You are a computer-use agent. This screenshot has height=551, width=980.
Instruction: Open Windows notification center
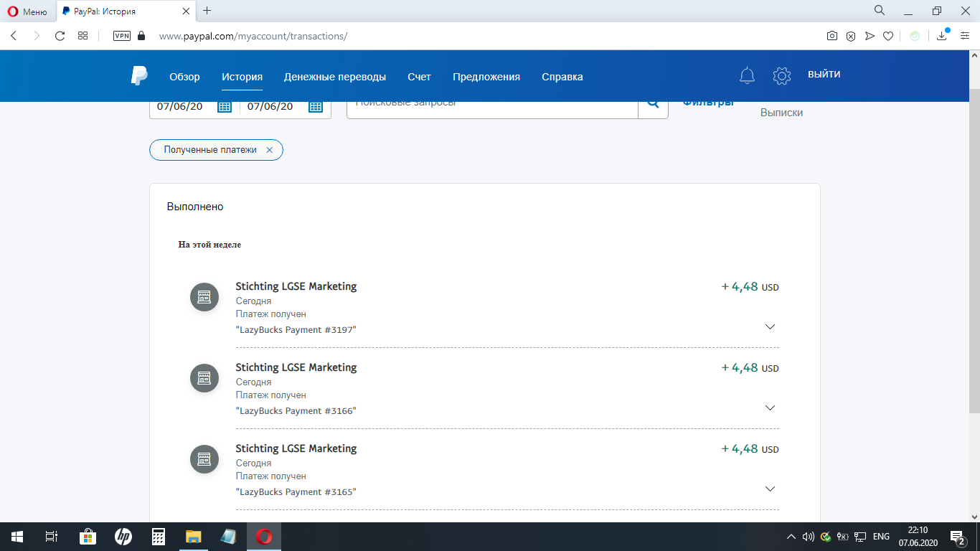point(958,537)
